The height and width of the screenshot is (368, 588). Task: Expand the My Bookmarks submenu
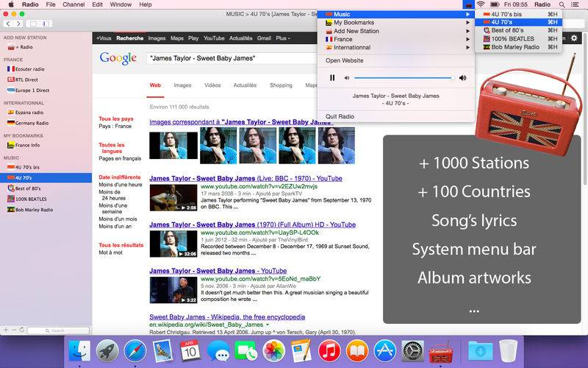tap(395, 23)
